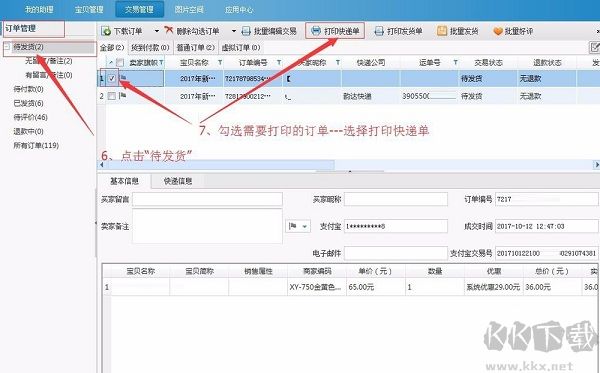Select 退款中(0) in order tree

pyautogui.click(x=28, y=131)
